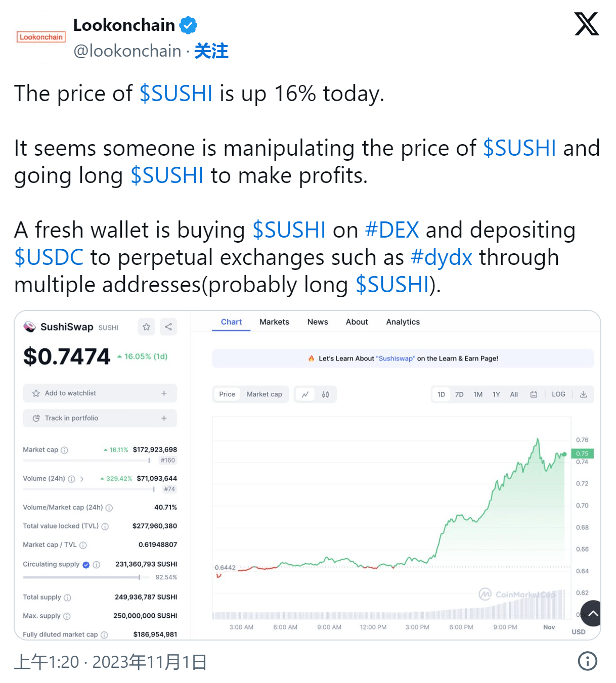Toggle LOG scale on the chart

click(558, 394)
